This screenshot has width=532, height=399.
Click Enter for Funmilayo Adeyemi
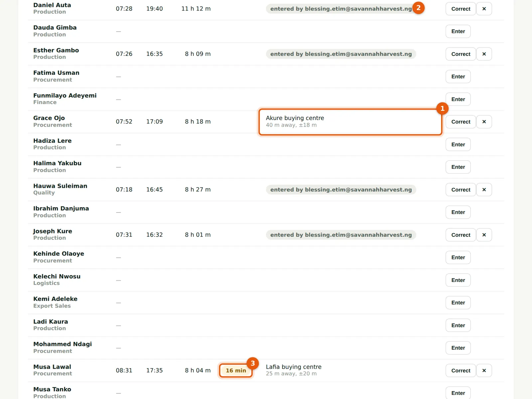click(x=458, y=99)
